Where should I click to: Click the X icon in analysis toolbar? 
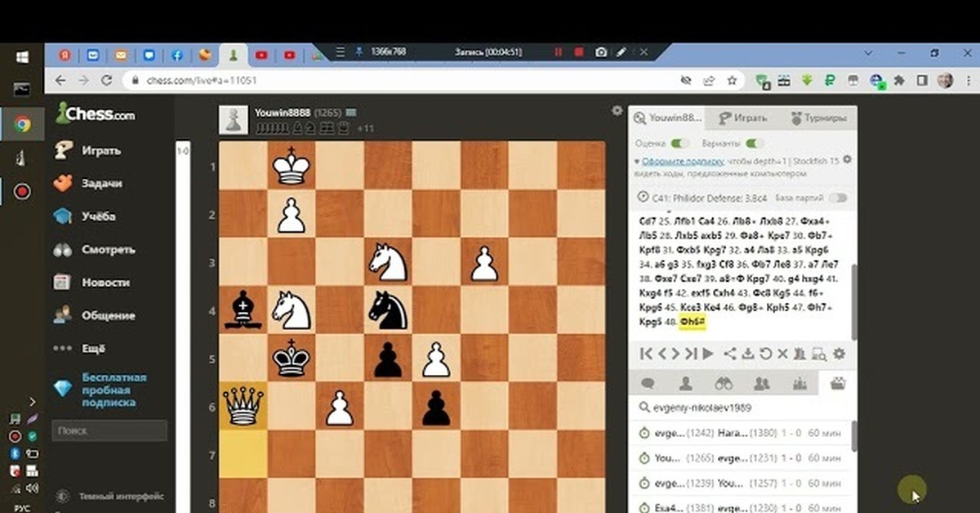click(x=782, y=355)
